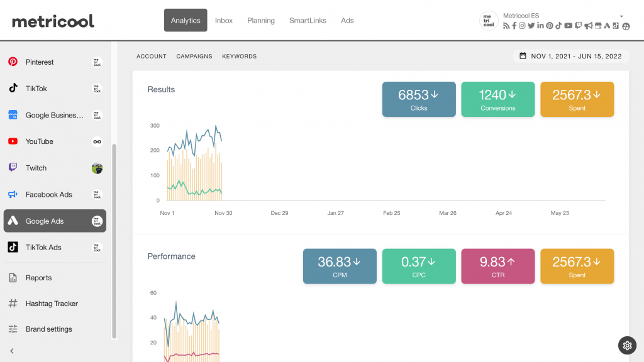The image size is (644, 362).
Task: Click the Performance chart line area
Action: [x=191, y=332]
